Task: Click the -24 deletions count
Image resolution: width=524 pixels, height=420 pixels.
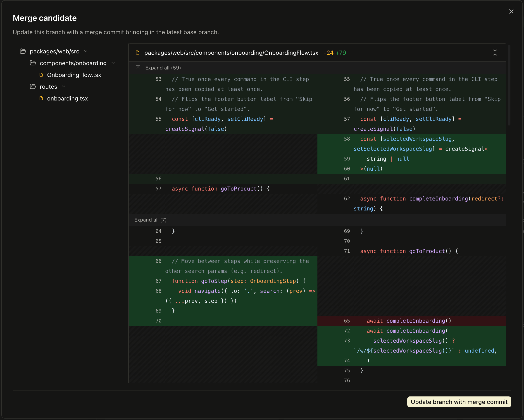Action: coord(328,53)
